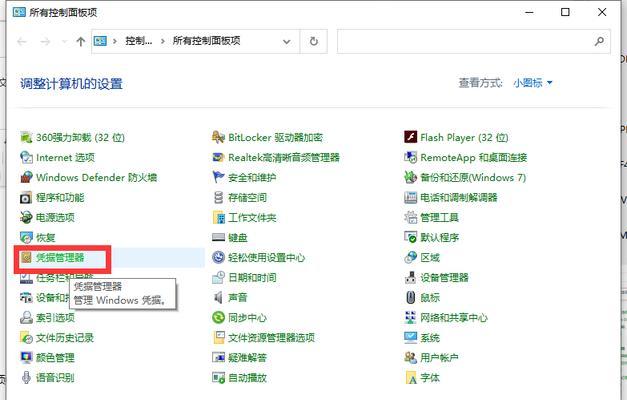Open 区域 link

430,258
